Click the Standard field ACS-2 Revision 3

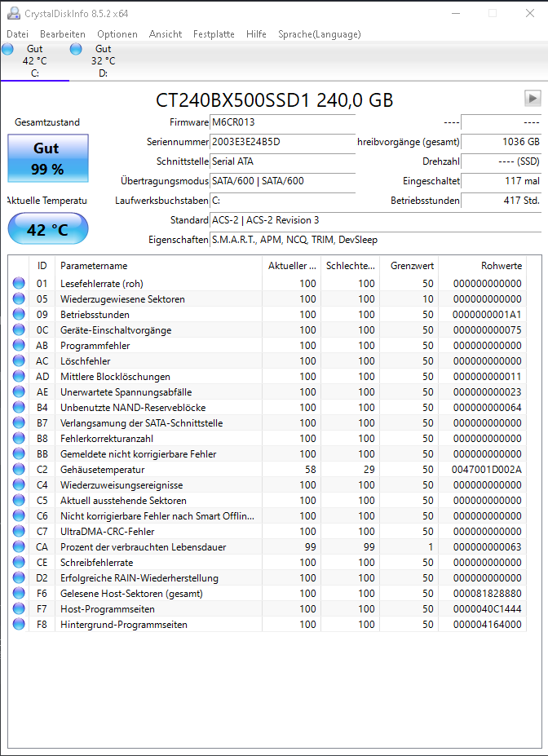point(375,220)
